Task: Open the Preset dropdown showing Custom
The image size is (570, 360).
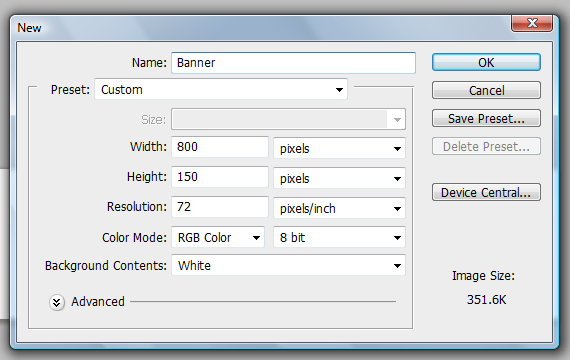Action: (x=221, y=89)
